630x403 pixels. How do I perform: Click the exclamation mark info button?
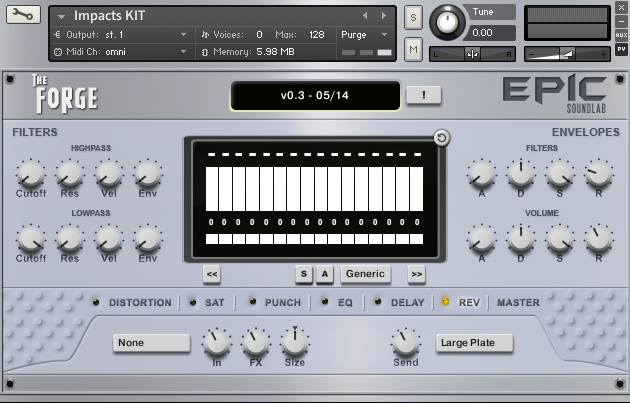click(424, 95)
